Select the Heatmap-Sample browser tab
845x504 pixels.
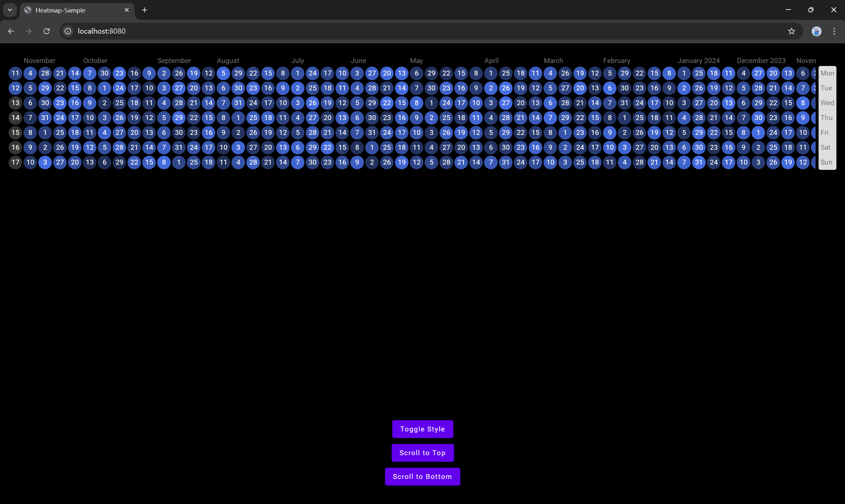click(68, 10)
